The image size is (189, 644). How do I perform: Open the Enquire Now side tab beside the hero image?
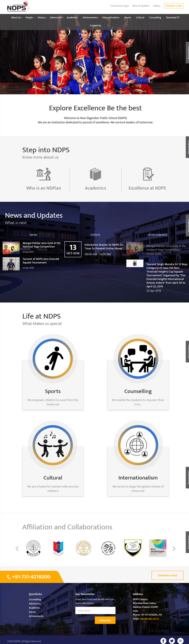[x=187, y=52]
